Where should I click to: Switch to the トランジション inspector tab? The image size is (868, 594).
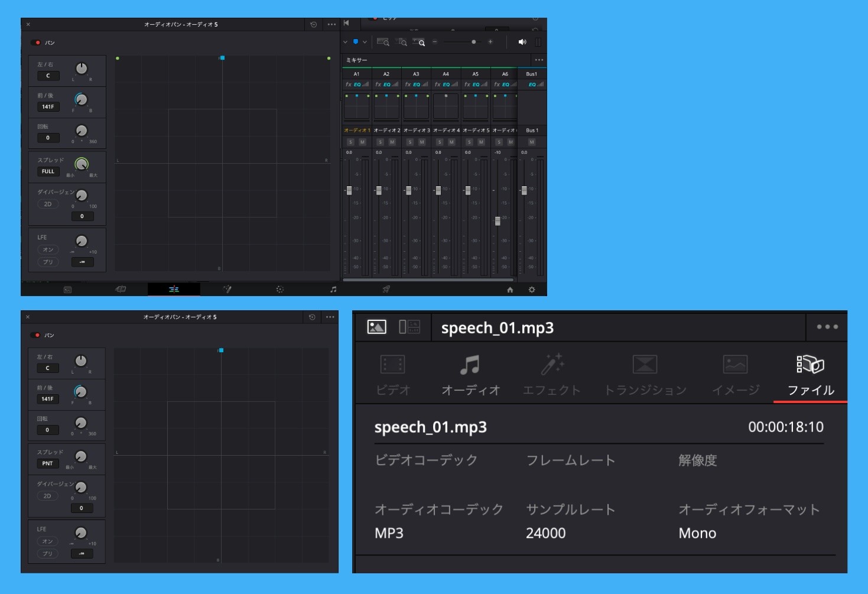[645, 375]
